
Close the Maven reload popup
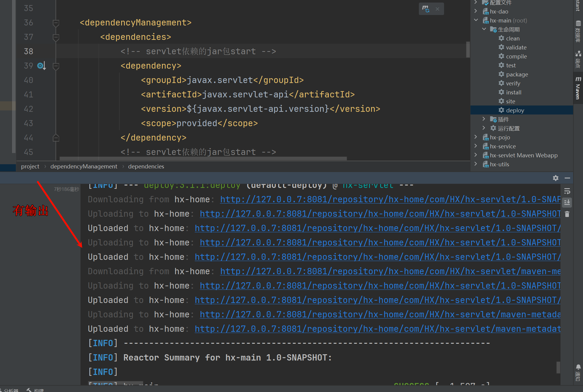coord(437,9)
